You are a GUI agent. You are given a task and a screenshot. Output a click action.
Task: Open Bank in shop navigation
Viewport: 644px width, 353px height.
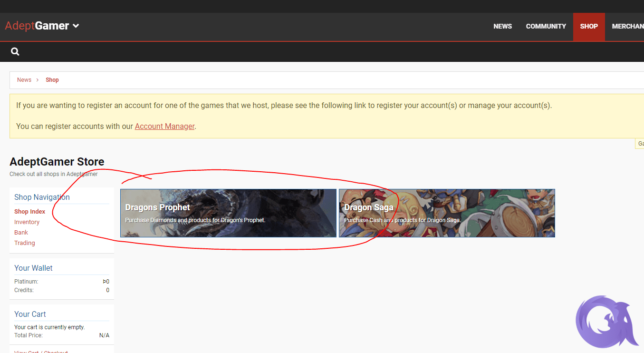click(x=21, y=233)
